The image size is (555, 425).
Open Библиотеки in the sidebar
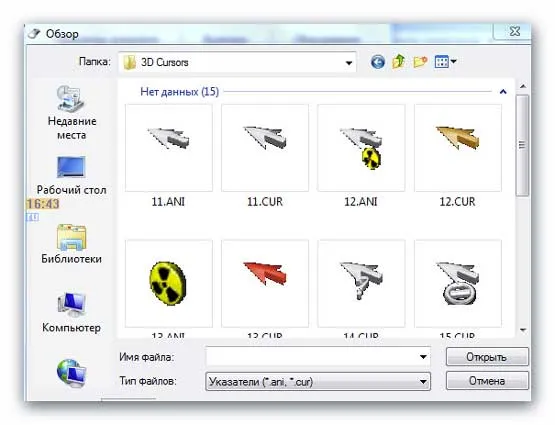(71, 244)
